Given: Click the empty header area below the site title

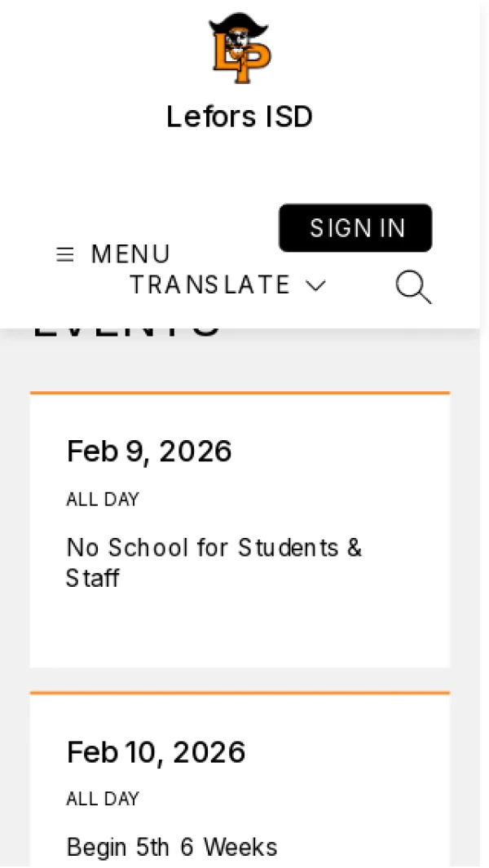Looking at the screenshot, I should [240, 167].
